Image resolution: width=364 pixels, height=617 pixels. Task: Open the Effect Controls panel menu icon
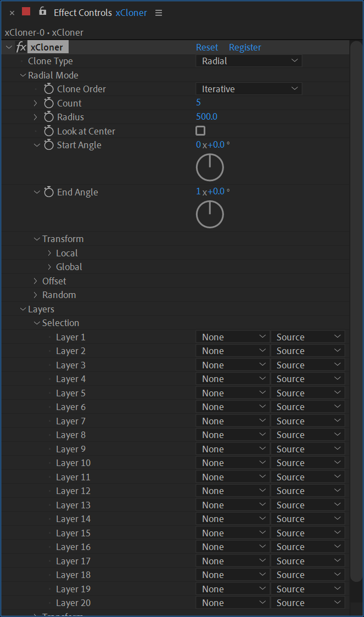pos(159,13)
